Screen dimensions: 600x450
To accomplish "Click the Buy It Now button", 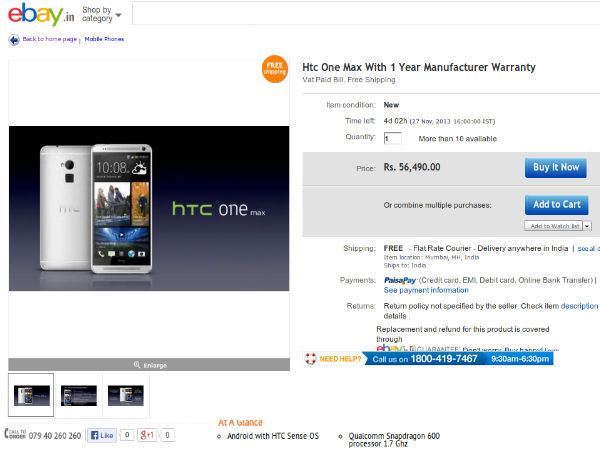I will [x=556, y=168].
